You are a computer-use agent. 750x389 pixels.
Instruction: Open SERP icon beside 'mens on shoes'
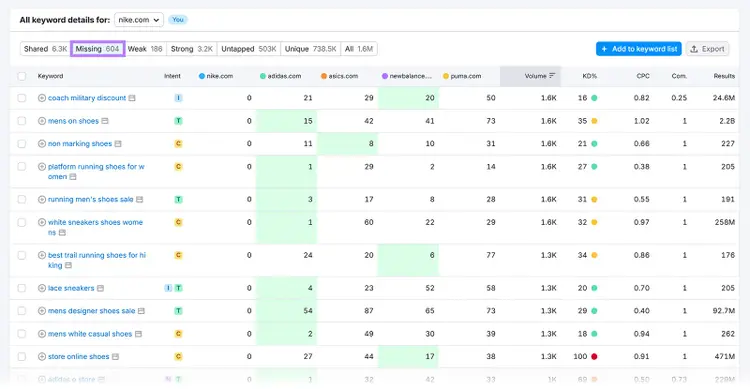[x=105, y=121]
